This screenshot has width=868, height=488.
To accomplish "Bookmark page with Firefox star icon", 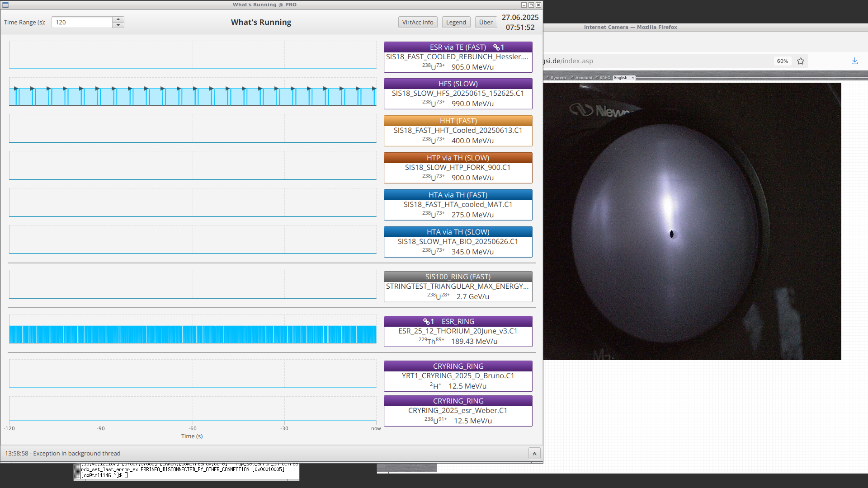I will (801, 61).
